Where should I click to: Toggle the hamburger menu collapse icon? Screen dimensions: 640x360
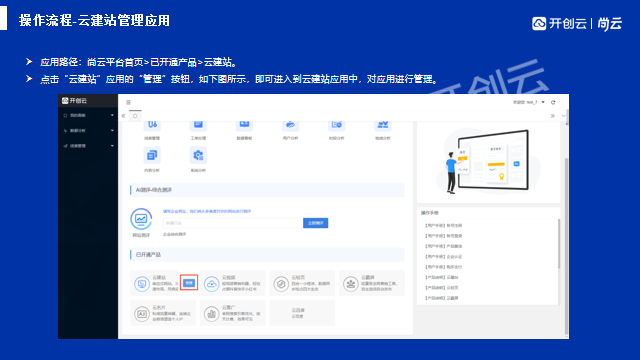click(128, 102)
